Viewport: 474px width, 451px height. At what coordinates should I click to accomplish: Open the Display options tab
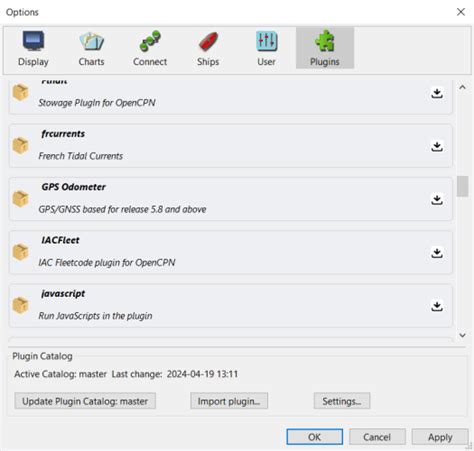tap(33, 48)
